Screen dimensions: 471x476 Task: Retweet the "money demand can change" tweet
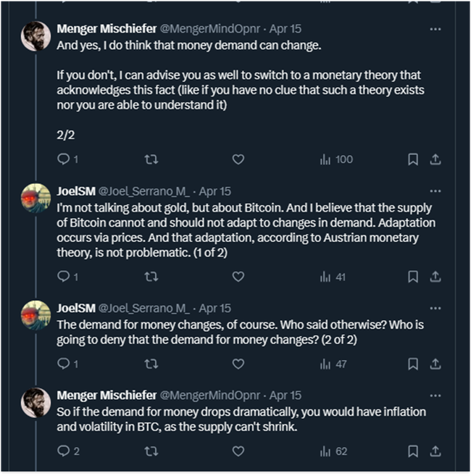pyautogui.click(x=151, y=159)
